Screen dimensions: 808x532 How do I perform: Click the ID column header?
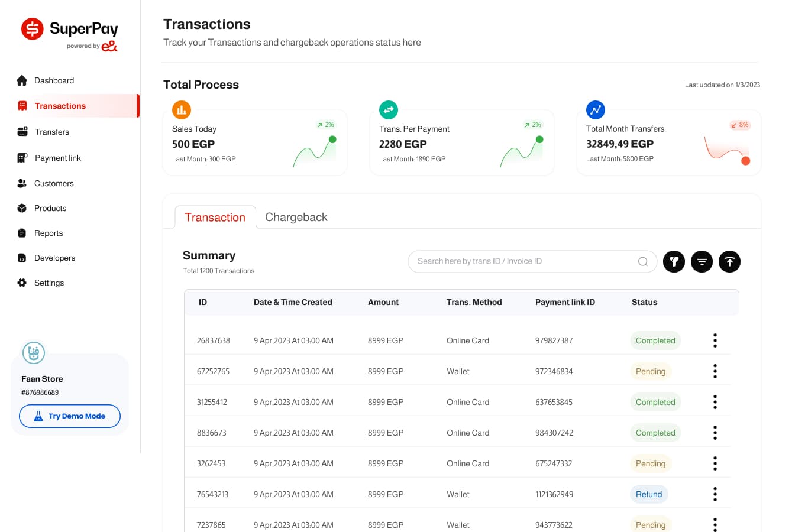[203, 302]
